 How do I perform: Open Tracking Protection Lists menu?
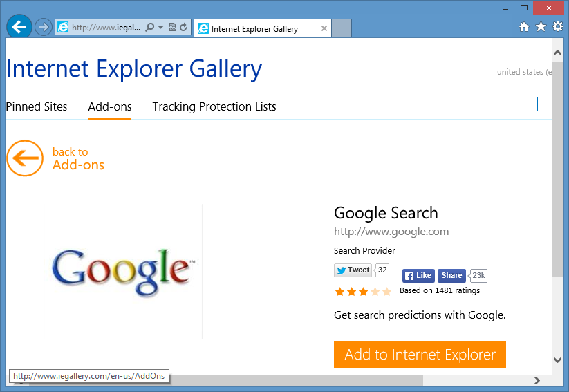coord(214,106)
